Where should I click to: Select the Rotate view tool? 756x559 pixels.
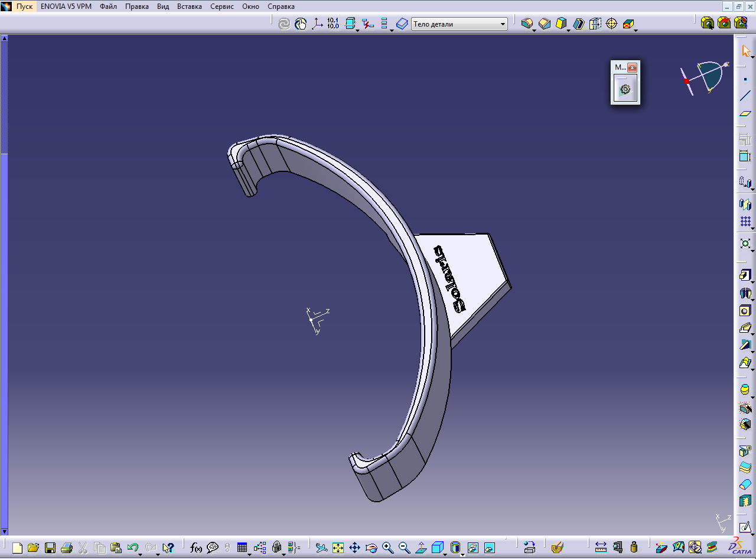[x=371, y=548]
